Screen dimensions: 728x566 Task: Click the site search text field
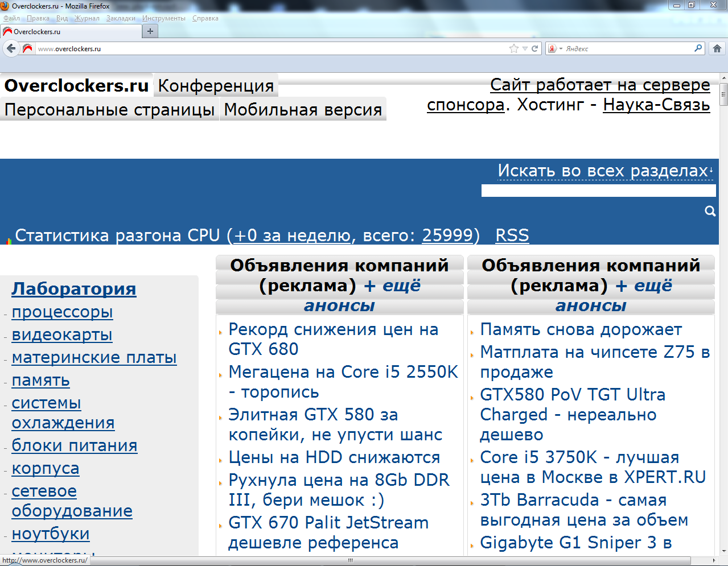(598, 191)
